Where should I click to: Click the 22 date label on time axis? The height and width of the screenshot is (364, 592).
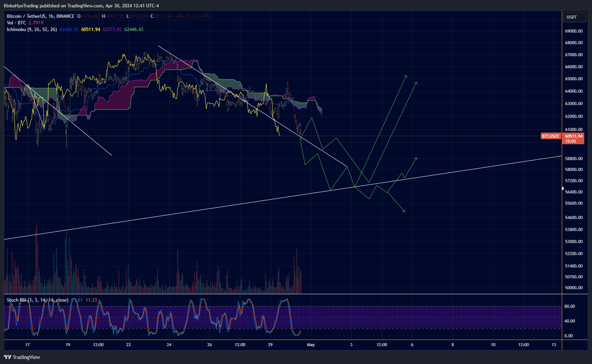[129, 345]
